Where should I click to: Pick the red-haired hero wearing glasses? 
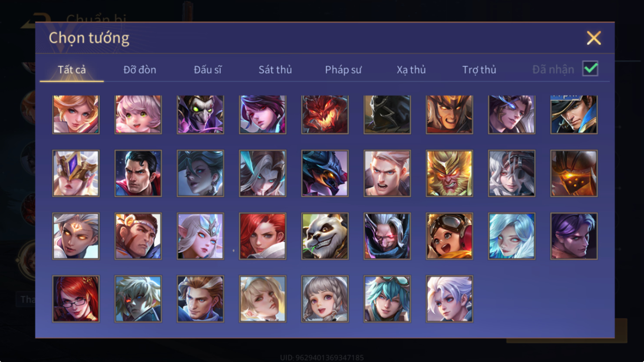(x=76, y=299)
